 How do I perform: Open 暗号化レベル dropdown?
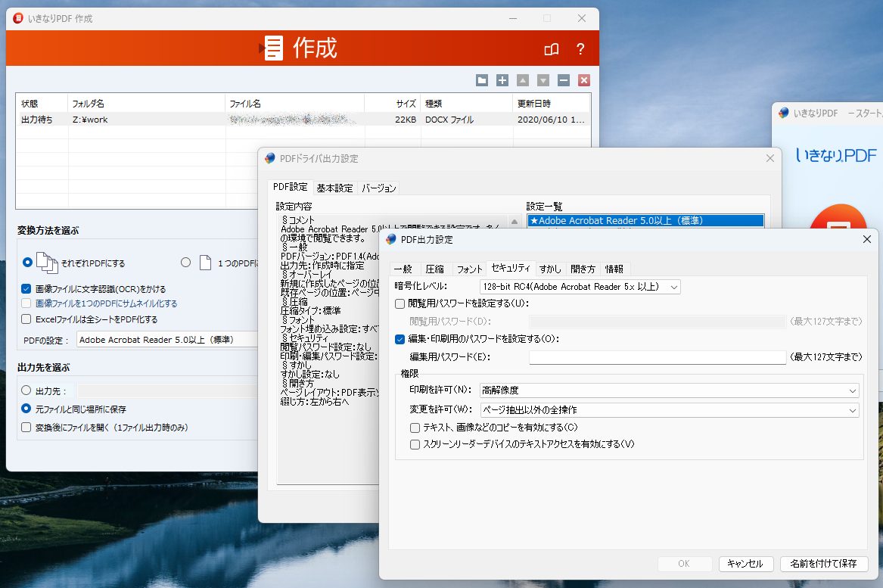point(580,287)
